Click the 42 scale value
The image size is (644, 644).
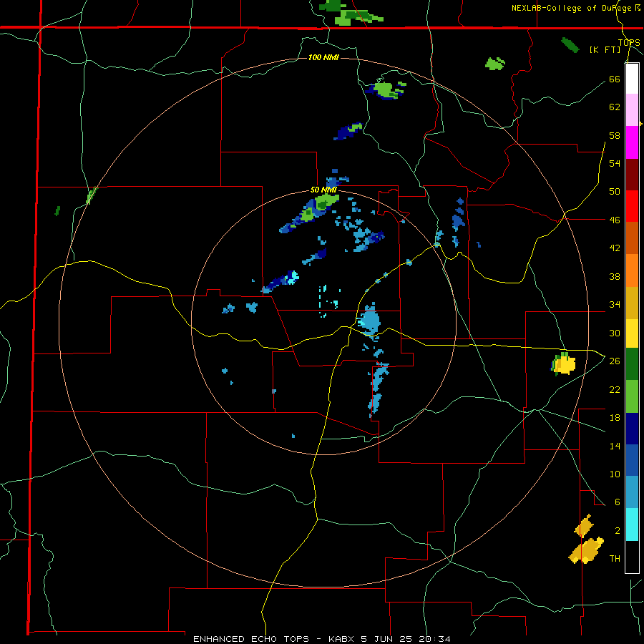tap(615, 248)
